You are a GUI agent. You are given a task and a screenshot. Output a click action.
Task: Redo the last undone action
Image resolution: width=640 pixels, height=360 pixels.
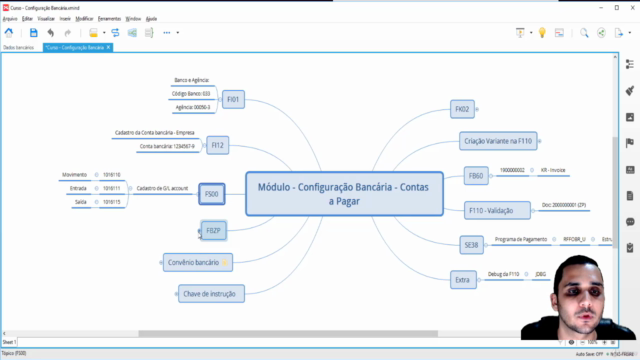tap(68, 33)
